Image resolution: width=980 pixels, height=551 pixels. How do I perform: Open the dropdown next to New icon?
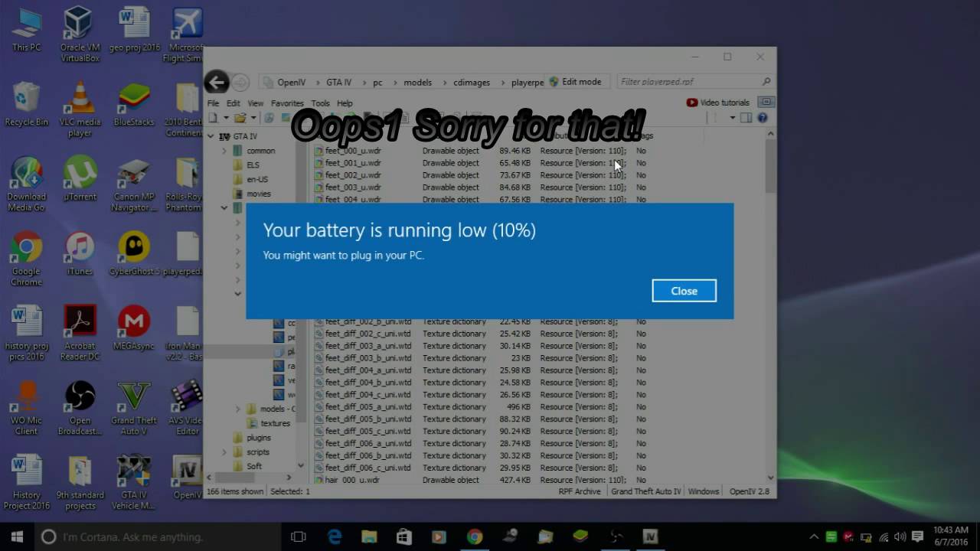[225, 118]
